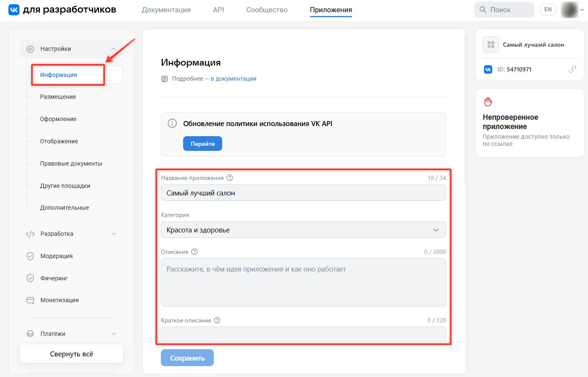Click the Поиск search field
Image resolution: width=588 pixels, height=377 pixels.
[x=504, y=10]
